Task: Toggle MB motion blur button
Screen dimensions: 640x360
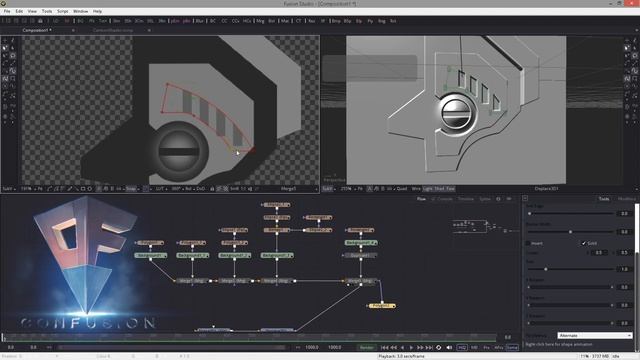Action: pos(474,347)
